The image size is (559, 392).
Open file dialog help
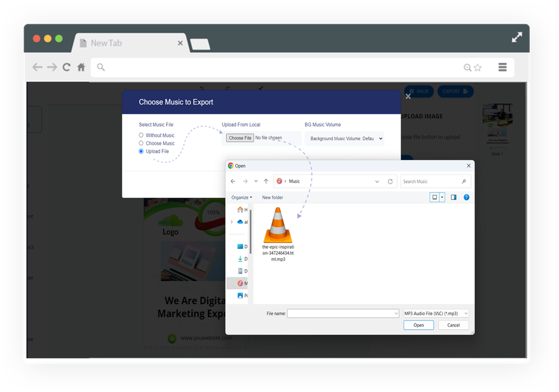point(466,197)
